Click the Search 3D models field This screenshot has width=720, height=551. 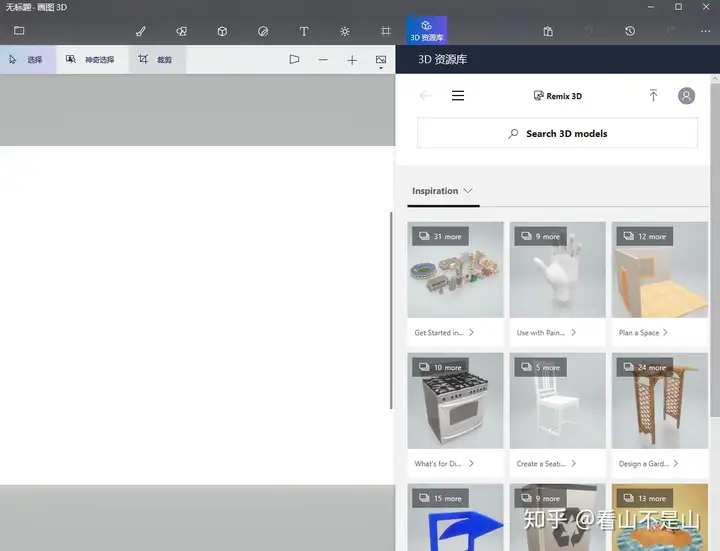click(557, 134)
